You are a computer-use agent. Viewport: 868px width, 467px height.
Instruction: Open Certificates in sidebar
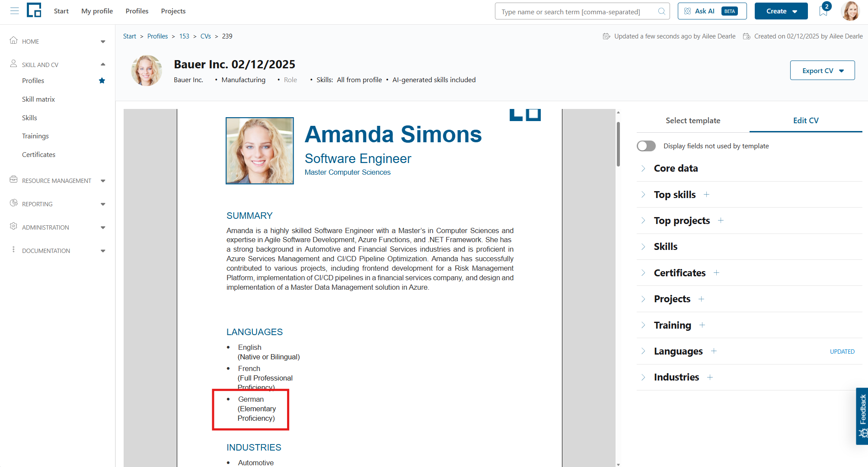coord(38,155)
